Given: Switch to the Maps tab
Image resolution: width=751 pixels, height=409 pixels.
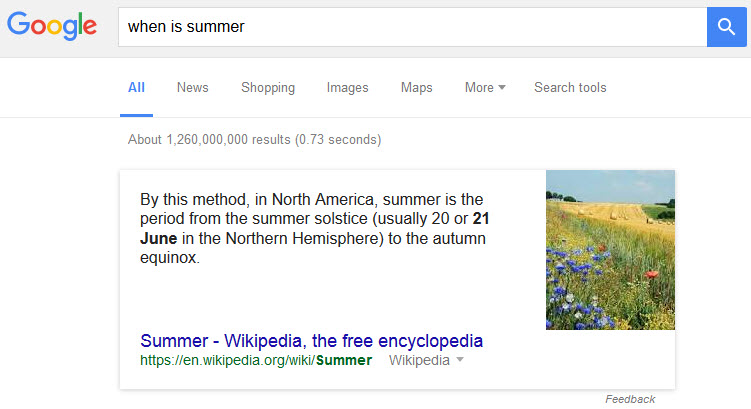Looking at the screenshot, I should click(x=417, y=88).
